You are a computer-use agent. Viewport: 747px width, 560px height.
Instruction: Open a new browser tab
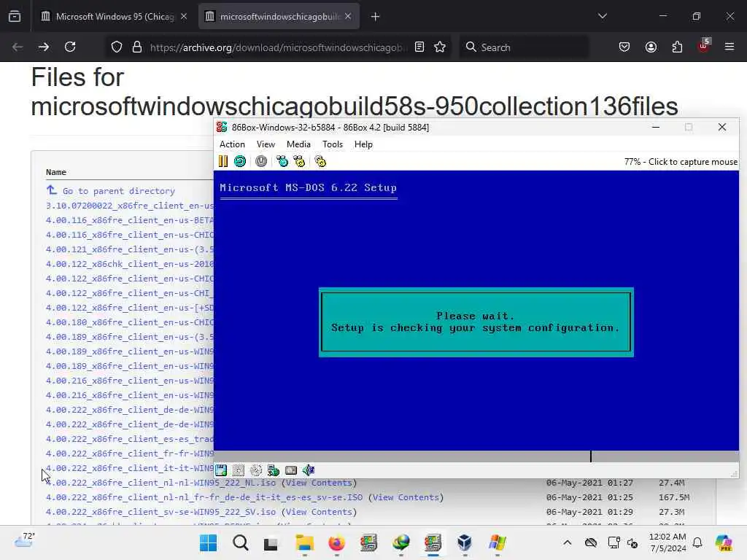coord(376,17)
